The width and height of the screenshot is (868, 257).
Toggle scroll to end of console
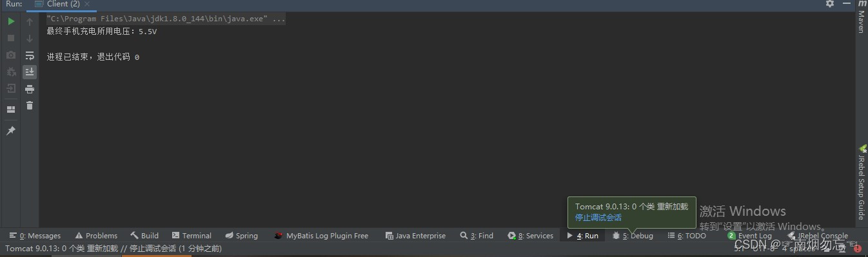pyautogui.click(x=30, y=71)
